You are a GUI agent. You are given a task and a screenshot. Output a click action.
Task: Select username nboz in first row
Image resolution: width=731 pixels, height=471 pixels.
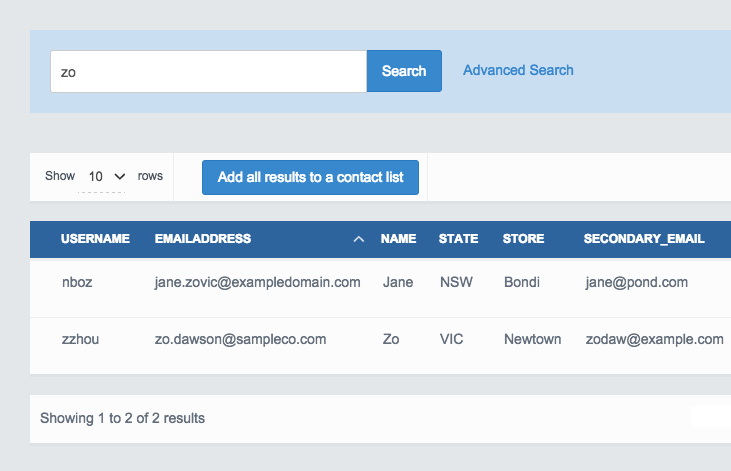click(x=76, y=282)
